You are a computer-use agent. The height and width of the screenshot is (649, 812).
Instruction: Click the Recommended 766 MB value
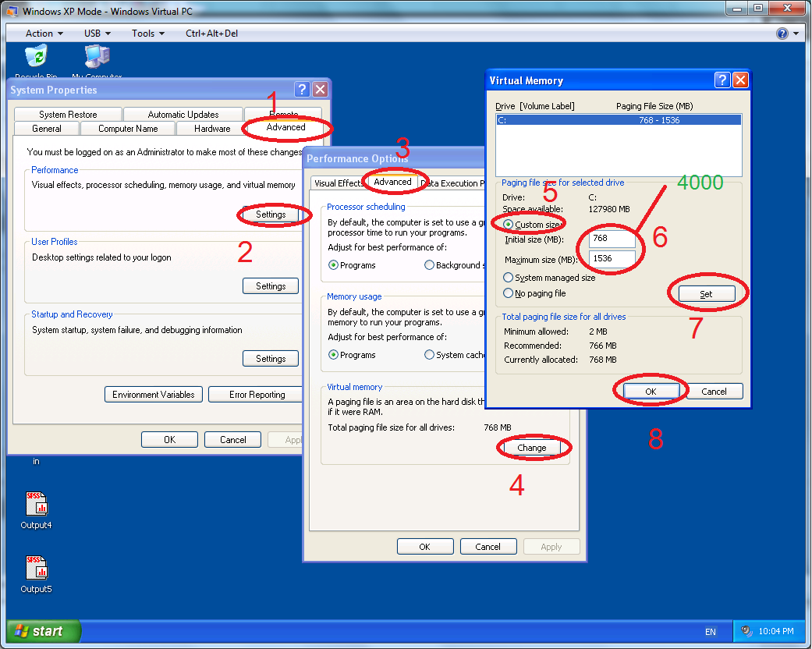tap(603, 346)
